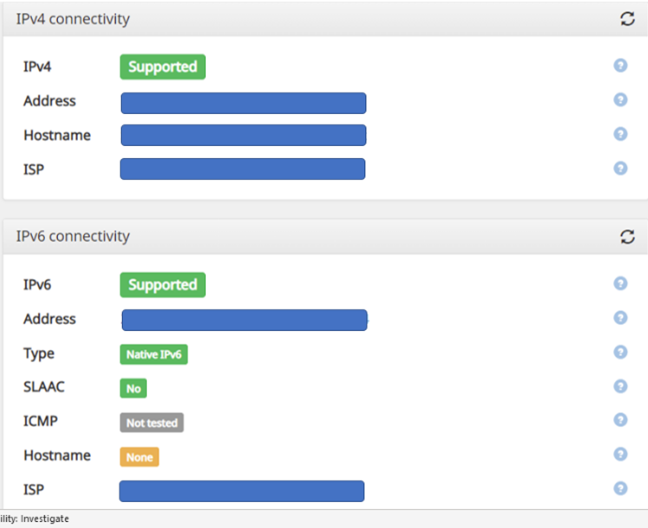
Task: Show help for ICMP row
Action: click(x=620, y=420)
